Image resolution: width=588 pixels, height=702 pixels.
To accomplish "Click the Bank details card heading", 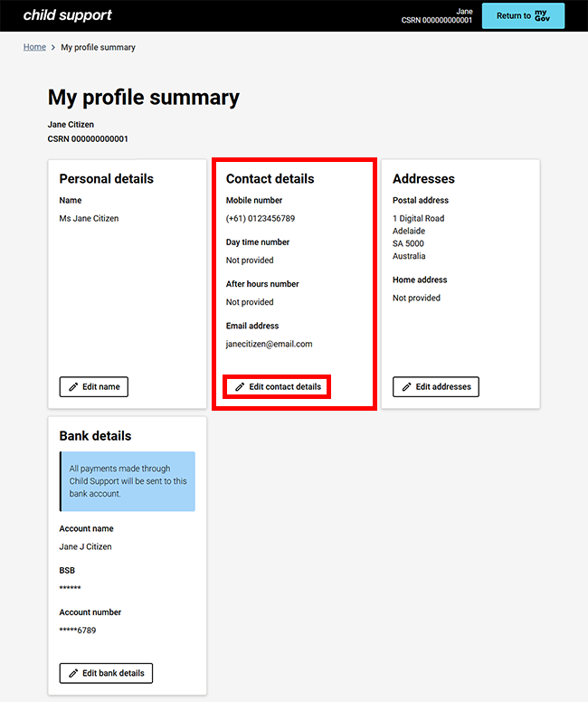I will click(95, 436).
